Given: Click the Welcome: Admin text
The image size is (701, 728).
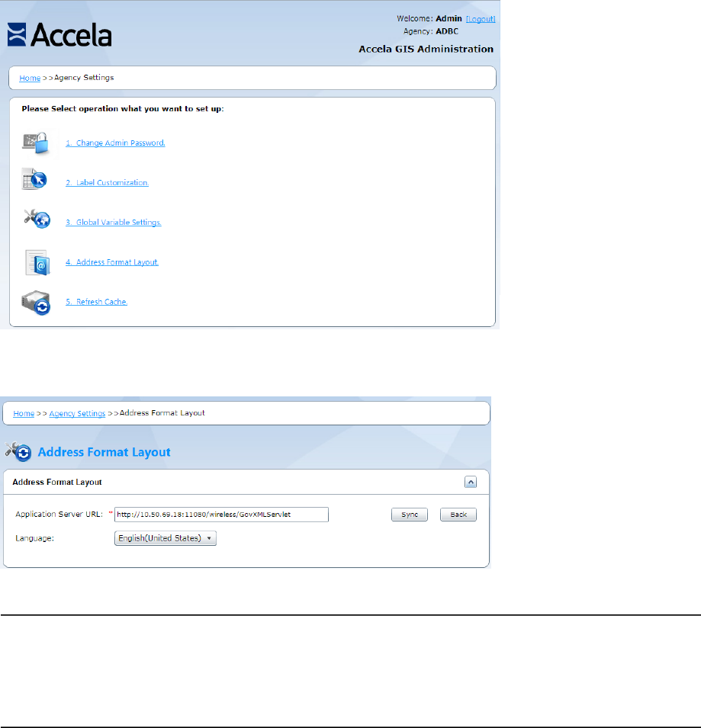Looking at the screenshot, I should pos(429,18).
